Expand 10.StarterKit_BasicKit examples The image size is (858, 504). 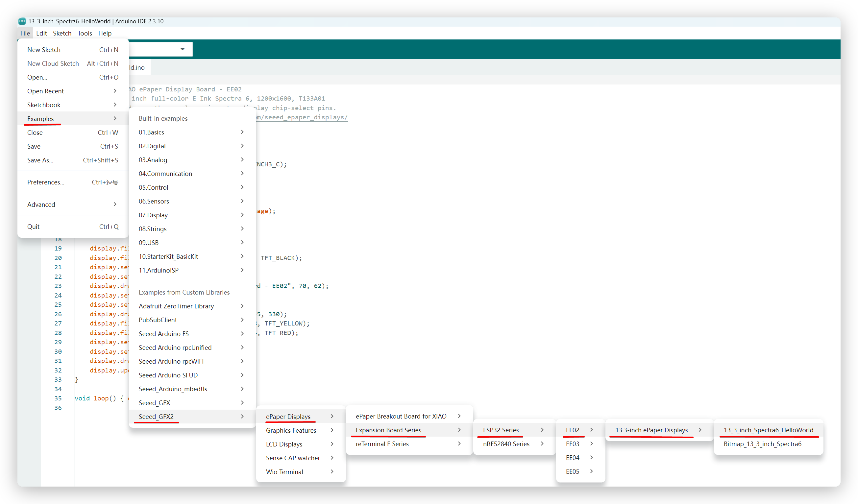pos(192,256)
